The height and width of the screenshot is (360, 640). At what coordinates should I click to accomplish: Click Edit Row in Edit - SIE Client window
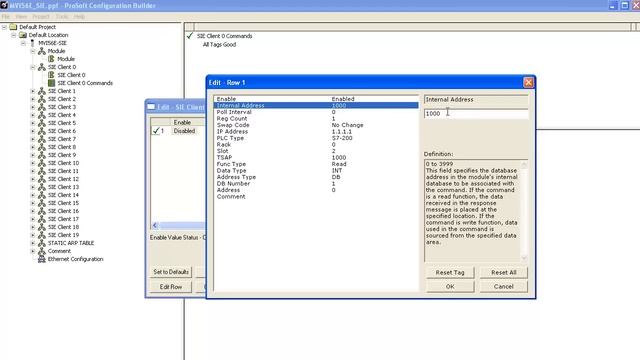point(171,287)
